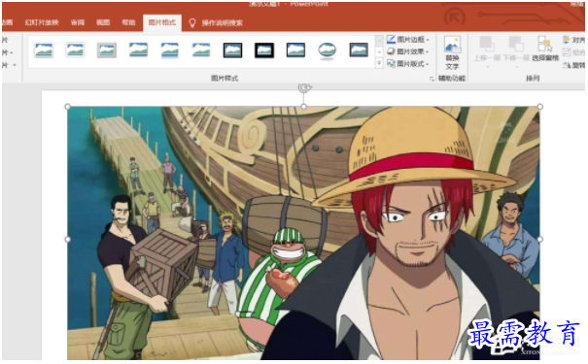Click the picture's top-center resize handle
Screen dimensions: 588x364
[304, 107]
